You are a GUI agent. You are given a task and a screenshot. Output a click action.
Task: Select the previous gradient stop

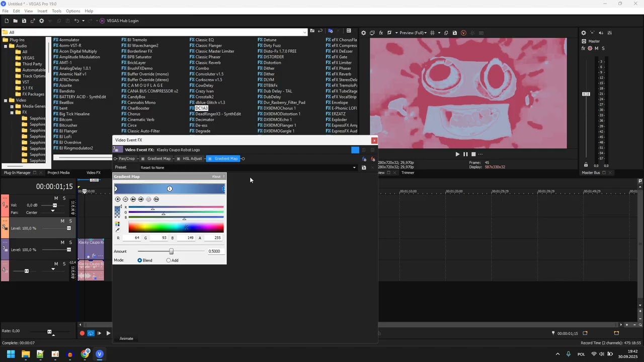coord(133,199)
